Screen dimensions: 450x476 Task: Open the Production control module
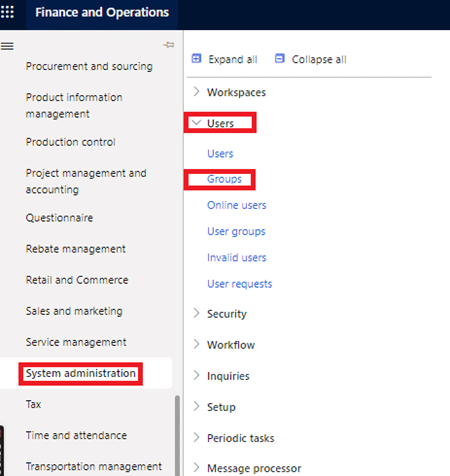pos(71,142)
